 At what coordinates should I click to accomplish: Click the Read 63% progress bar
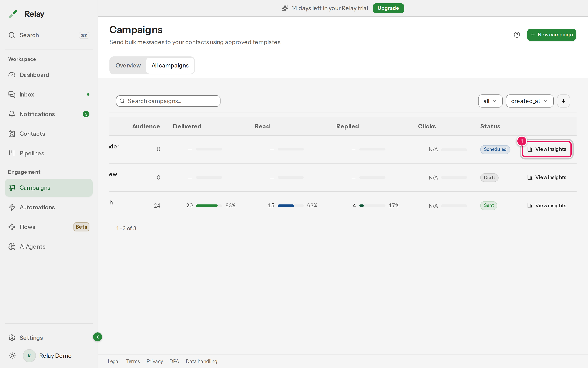[x=291, y=206]
